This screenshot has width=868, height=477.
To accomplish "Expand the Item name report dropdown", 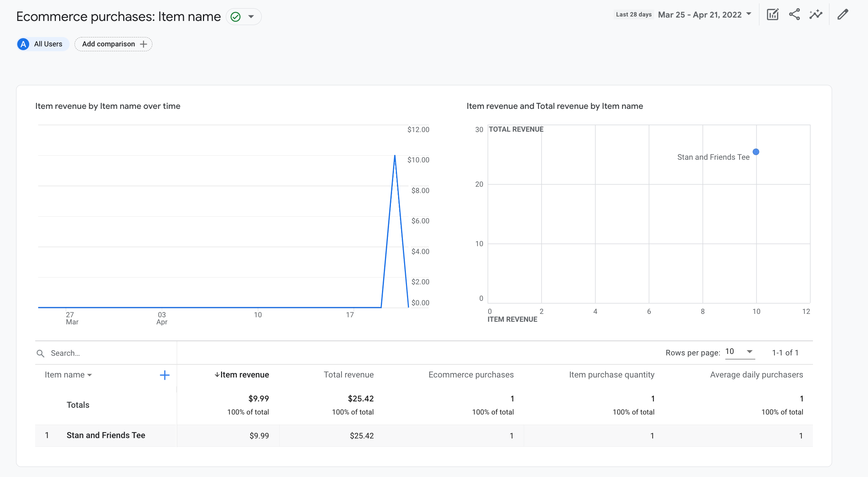I will pos(251,16).
